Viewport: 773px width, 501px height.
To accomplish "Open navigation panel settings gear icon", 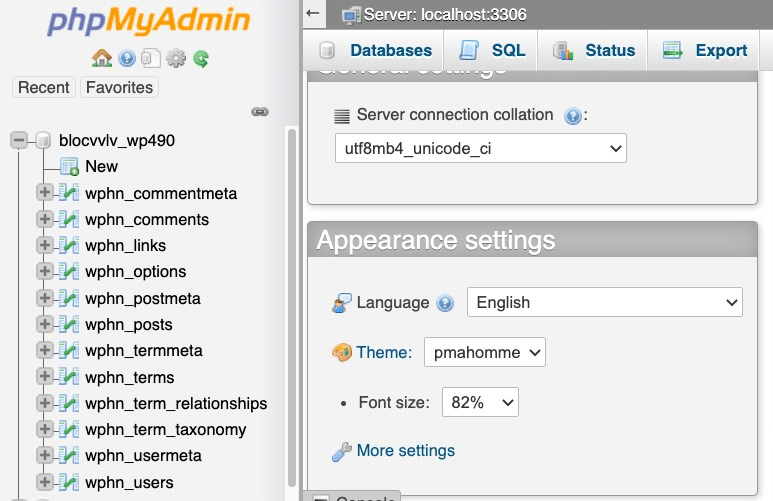I will coord(176,59).
